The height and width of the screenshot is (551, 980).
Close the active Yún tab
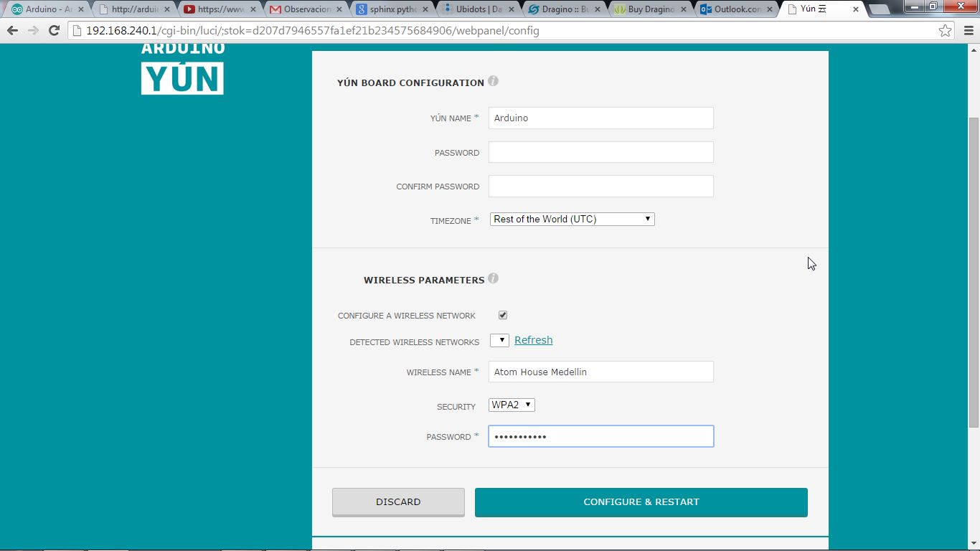click(857, 9)
